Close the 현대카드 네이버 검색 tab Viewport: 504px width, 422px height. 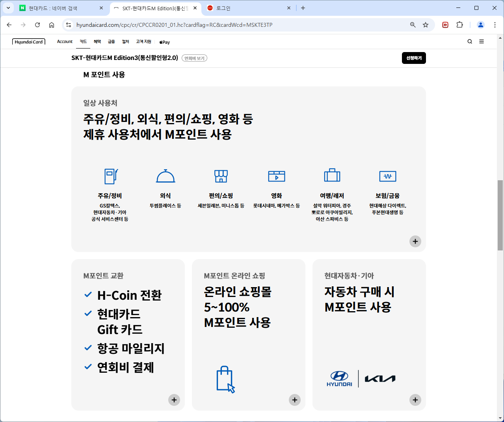(x=101, y=8)
